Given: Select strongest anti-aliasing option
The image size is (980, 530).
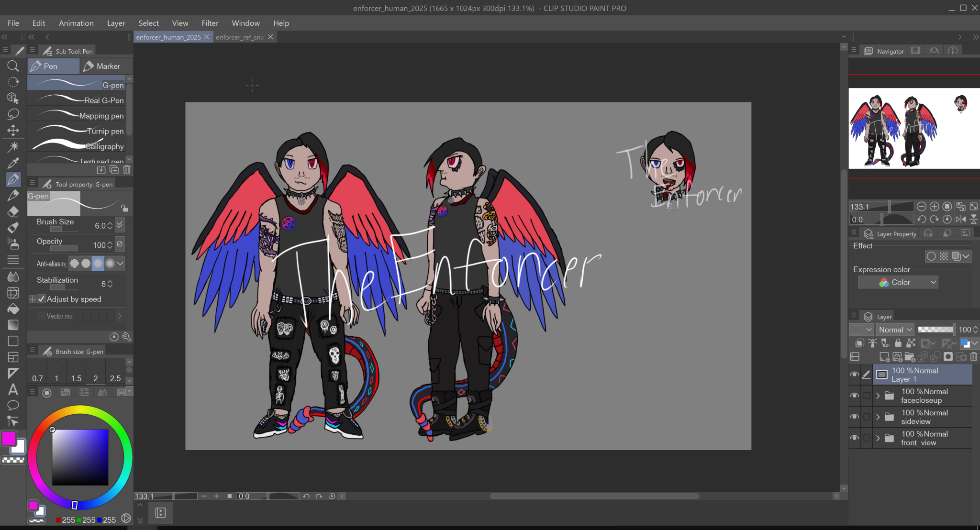Looking at the screenshot, I should pos(110,263).
